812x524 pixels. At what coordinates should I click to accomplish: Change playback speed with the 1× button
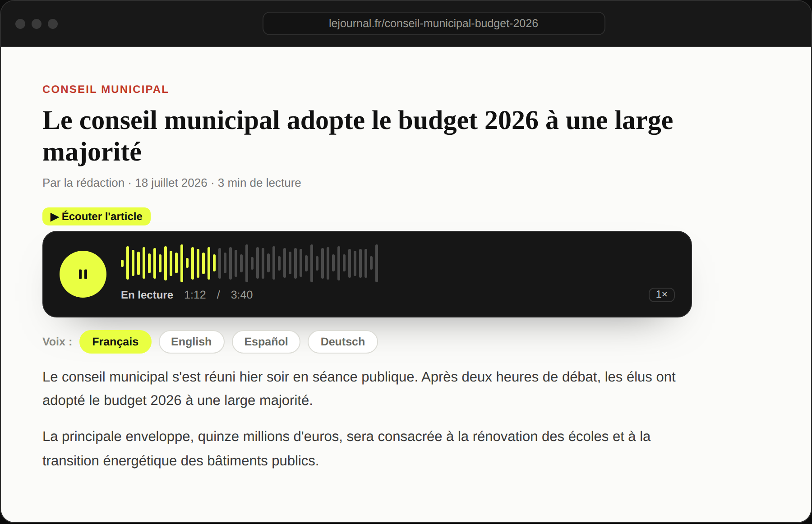click(661, 294)
